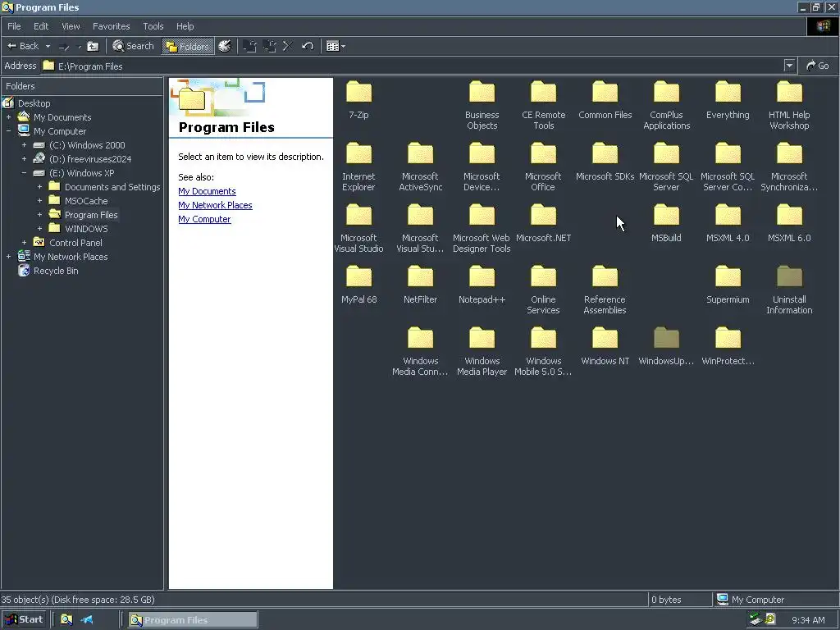
Task: Expand the (C:) Windows 2000 drive
Action: coord(24,144)
